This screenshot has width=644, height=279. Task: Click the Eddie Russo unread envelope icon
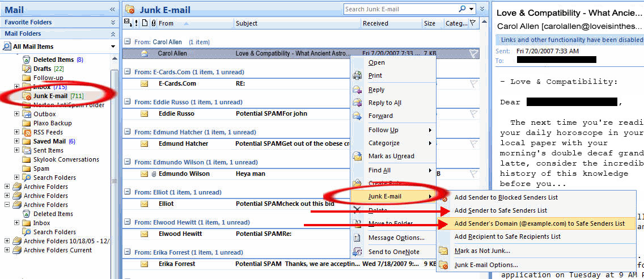click(144, 114)
